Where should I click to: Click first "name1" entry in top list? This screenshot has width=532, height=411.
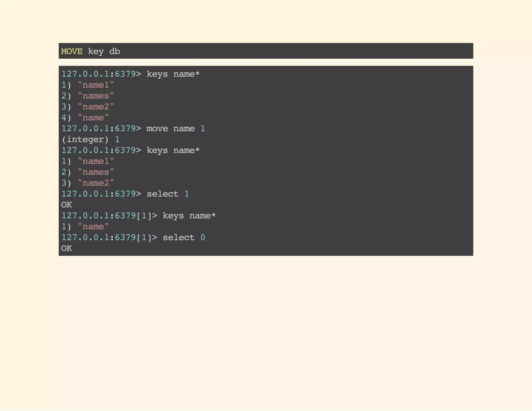click(96, 85)
